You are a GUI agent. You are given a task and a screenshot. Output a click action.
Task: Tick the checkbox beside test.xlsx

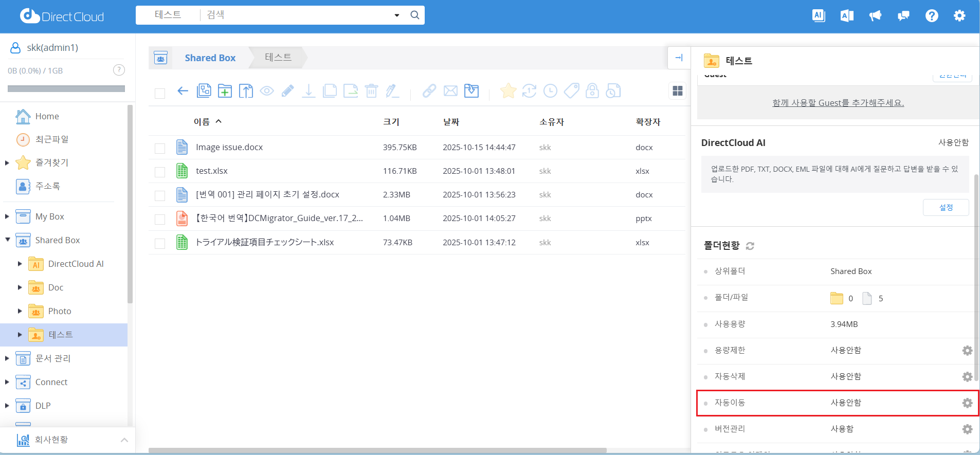click(x=160, y=172)
